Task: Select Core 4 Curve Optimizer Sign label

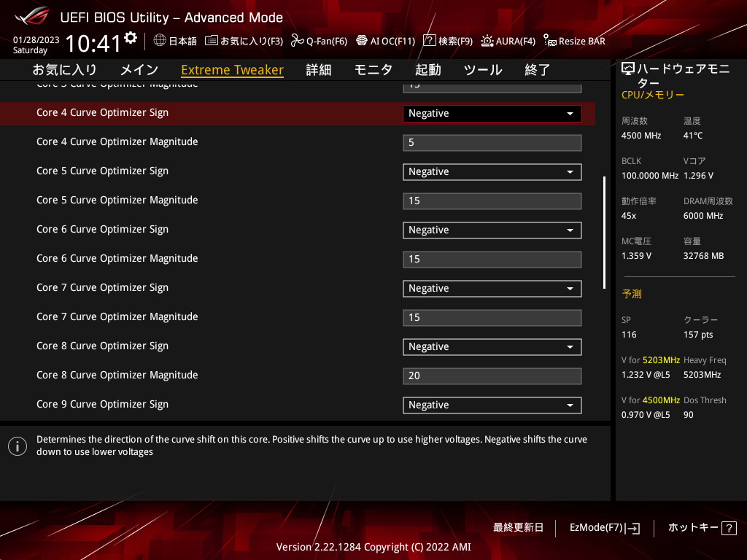Action: (x=102, y=113)
